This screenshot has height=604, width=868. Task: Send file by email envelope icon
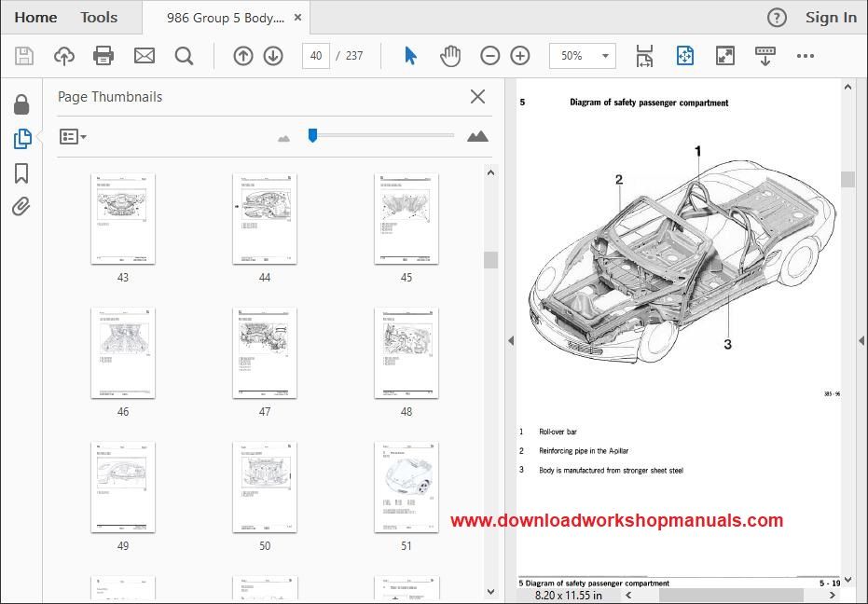coord(145,56)
